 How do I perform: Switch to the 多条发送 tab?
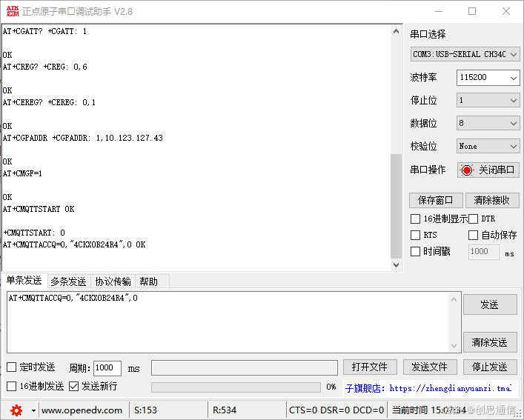(x=68, y=281)
